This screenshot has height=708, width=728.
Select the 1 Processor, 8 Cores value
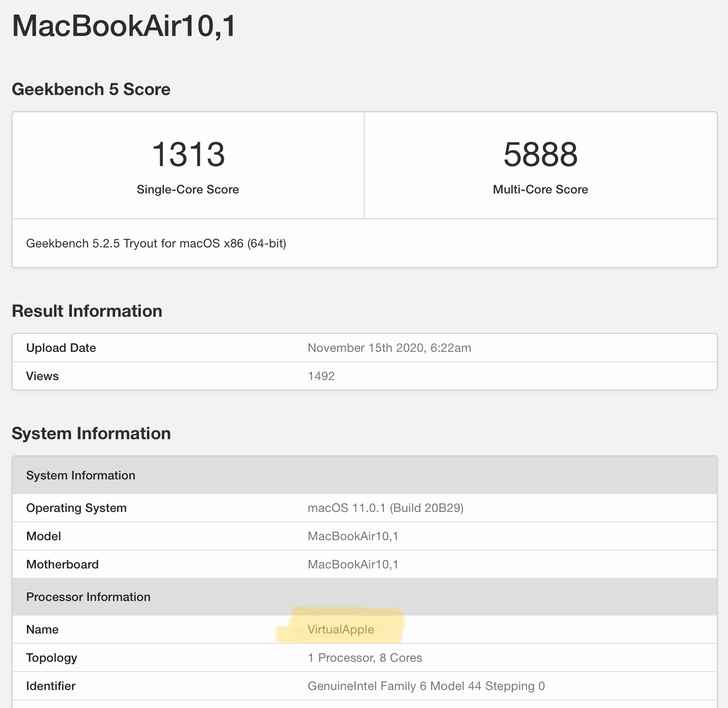(365, 658)
